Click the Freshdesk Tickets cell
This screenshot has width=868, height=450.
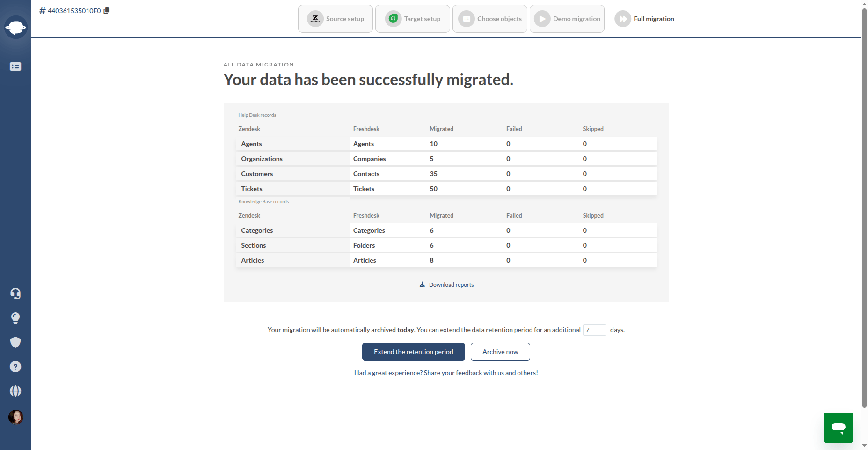point(364,189)
